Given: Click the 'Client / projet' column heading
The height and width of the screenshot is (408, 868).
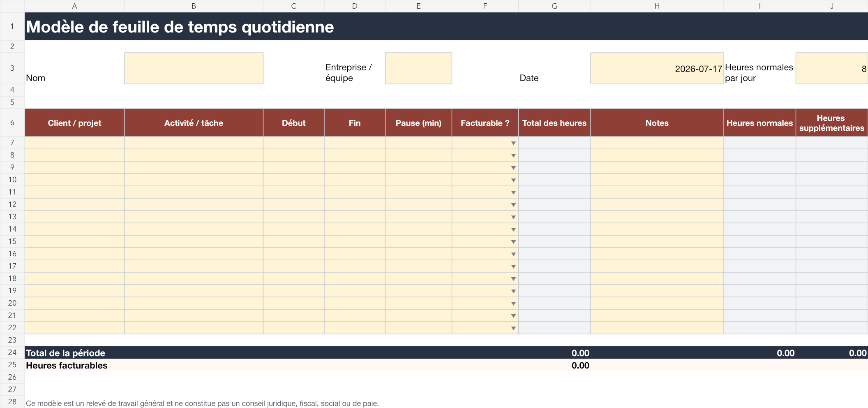Looking at the screenshot, I should click(x=74, y=123).
